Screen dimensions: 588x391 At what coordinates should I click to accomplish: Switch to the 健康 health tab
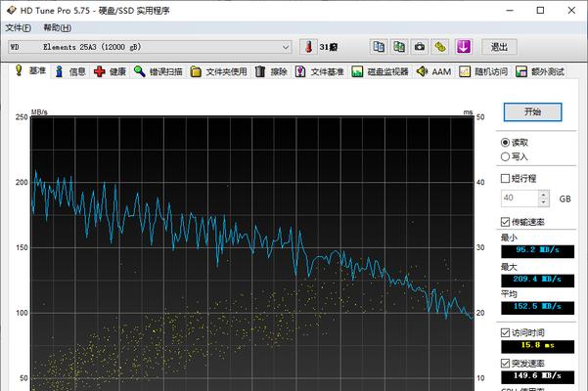tap(111, 71)
